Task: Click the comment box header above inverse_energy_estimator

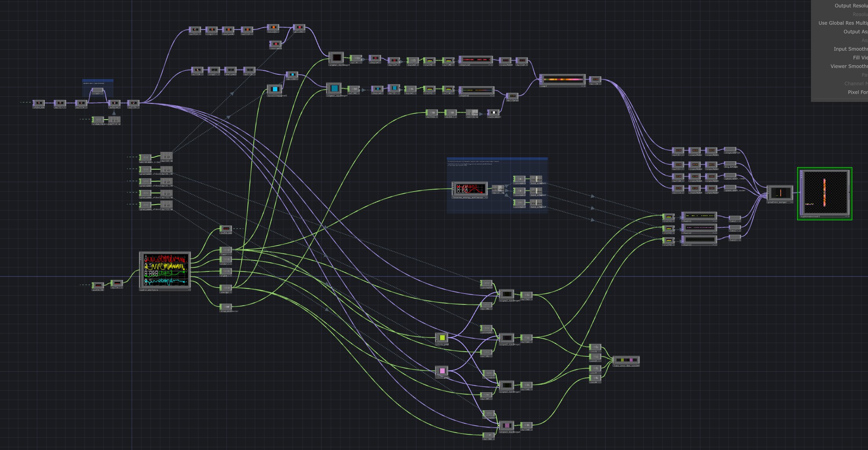Action: [497, 159]
